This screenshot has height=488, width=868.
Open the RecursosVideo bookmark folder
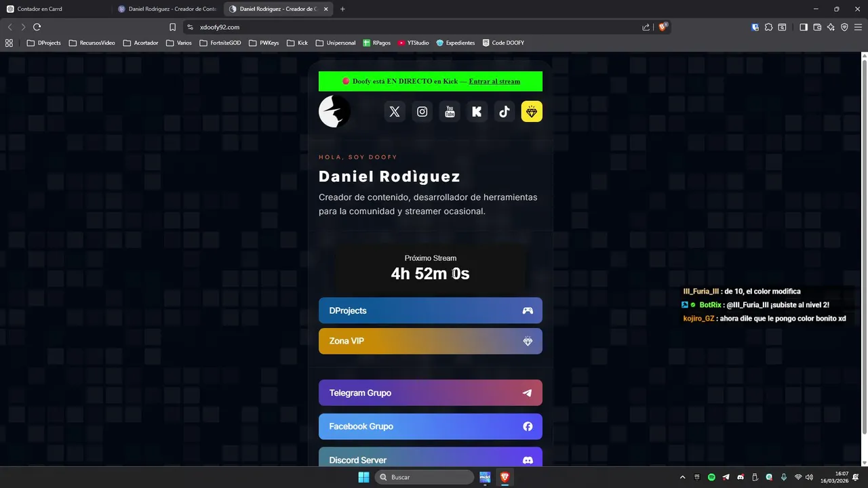[92, 43]
